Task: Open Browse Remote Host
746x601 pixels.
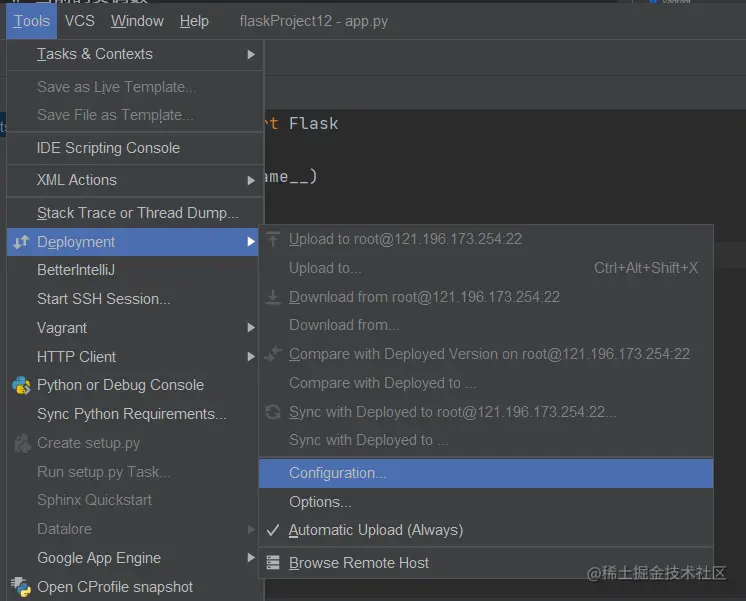Action: pyautogui.click(x=486, y=563)
